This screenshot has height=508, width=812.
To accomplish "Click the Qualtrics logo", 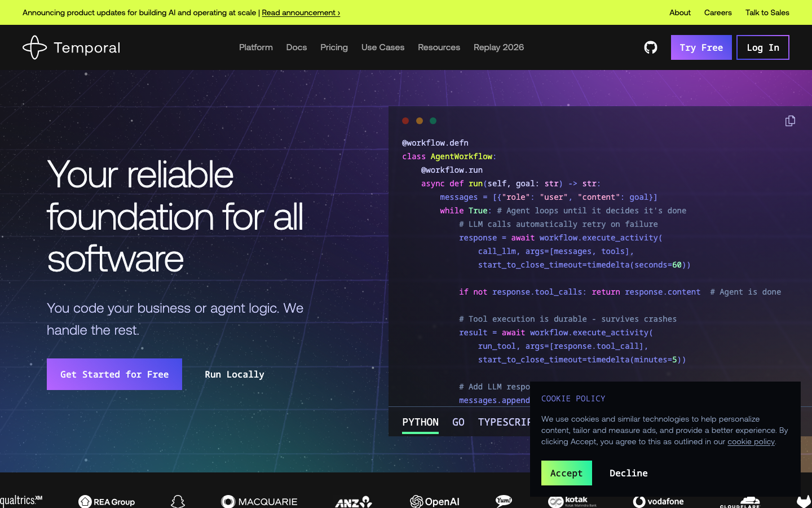I will pos(21,501).
